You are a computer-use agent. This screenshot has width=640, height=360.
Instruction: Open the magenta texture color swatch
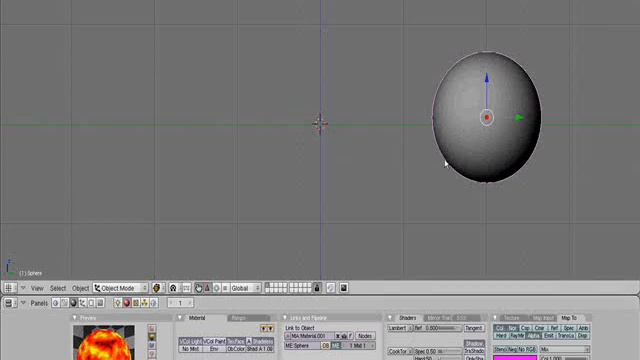[x=515, y=358]
